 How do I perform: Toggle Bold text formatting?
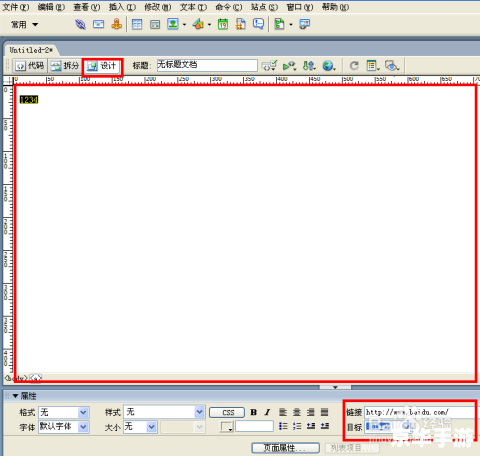253,412
